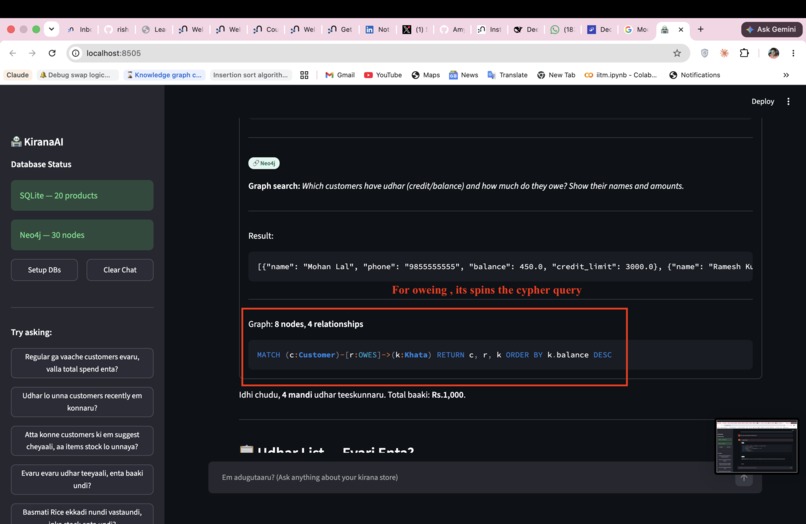806x524 pixels.
Task: Open Chrome profile avatar
Action: pos(773,53)
